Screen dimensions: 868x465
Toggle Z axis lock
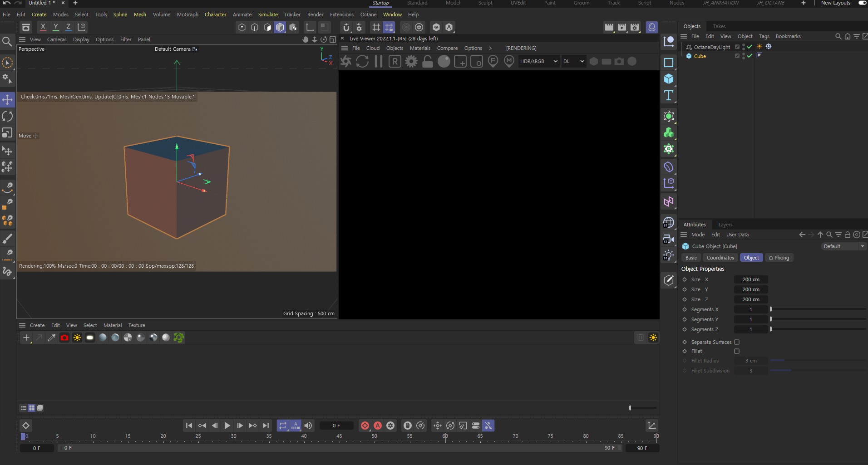coord(69,27)
